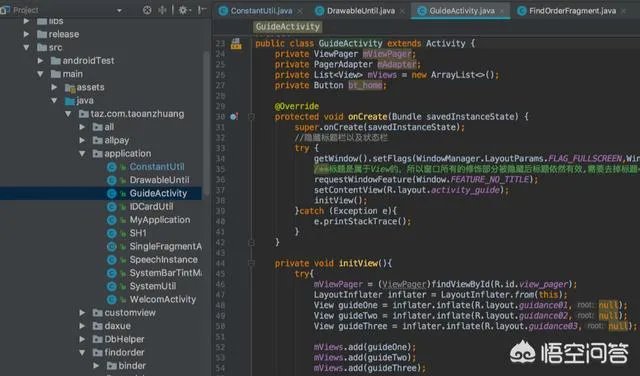Open the Project view dropdown
The height and width of the screenshot is (376, 640).
coord(119,10)
